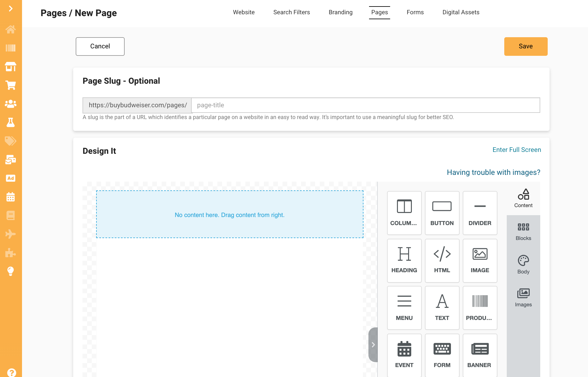
Task: Open the customers group icon in sidebar
Action: pyautogui.click(x=11, y=104)
